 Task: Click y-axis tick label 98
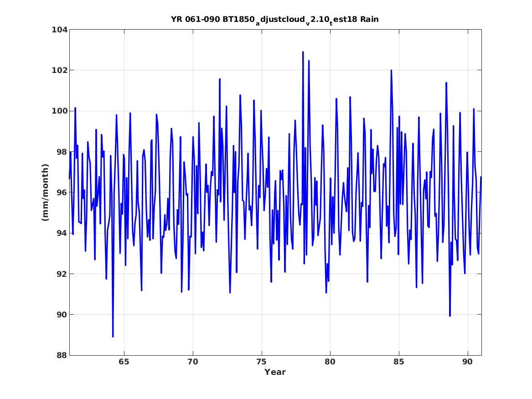(62, 152)
